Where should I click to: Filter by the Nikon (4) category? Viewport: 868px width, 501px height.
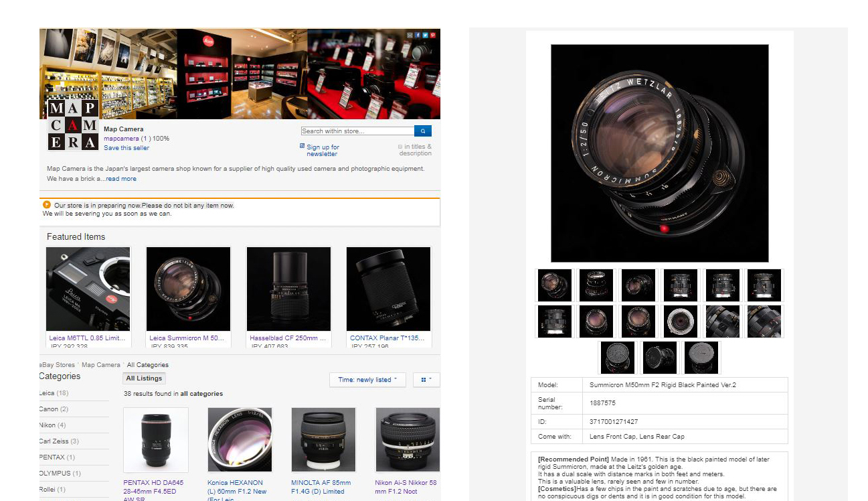(53, 425)
